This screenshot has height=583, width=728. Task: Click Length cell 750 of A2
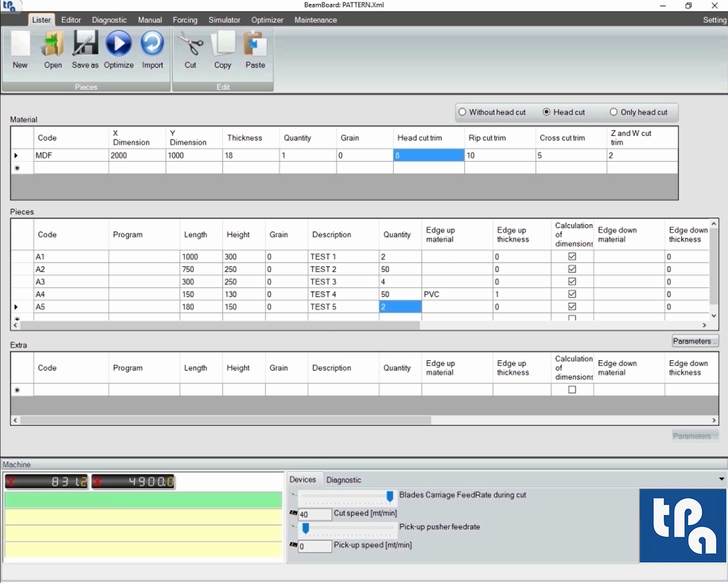tap(201, 269)
